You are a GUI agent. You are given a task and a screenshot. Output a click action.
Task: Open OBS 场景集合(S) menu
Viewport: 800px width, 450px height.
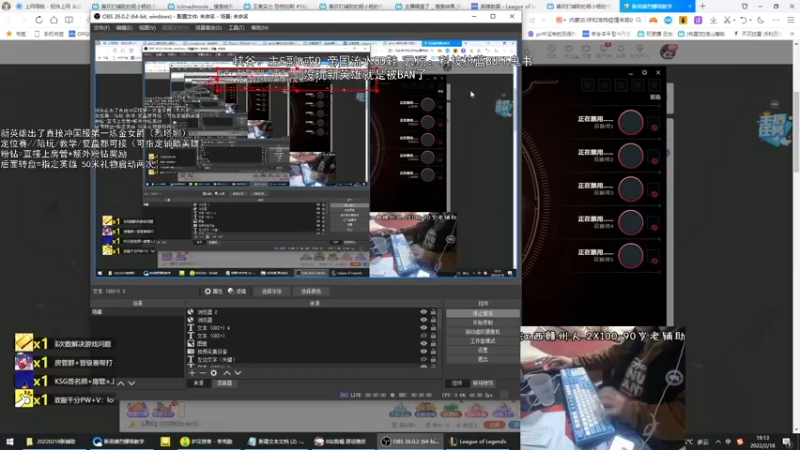coord(208,28)
